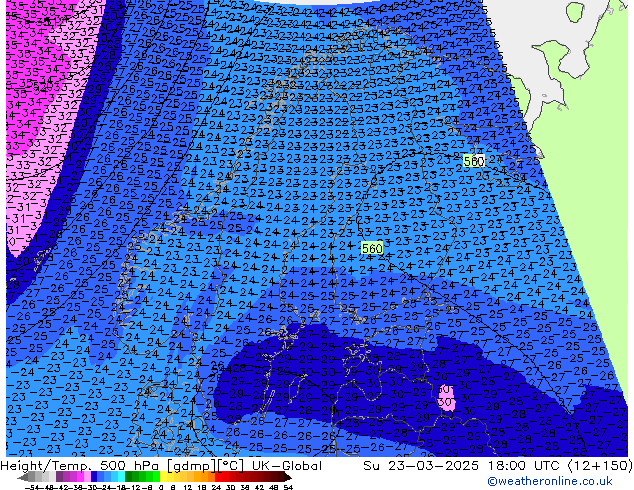Viewport: 634px width, 490px height.
Task: Click the '54' maximum scale label
Action: coord(288,487)
